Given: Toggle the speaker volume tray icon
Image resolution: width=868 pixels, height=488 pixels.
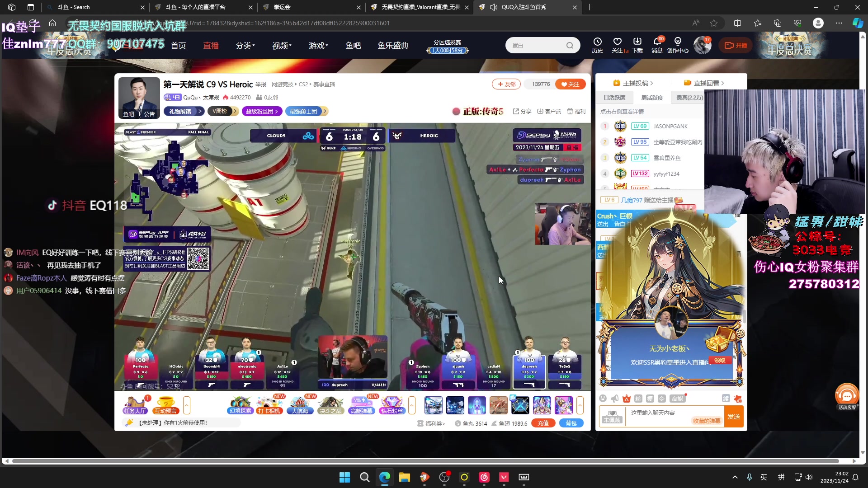Looking at the screenshot, I should (x=809, y=477).
